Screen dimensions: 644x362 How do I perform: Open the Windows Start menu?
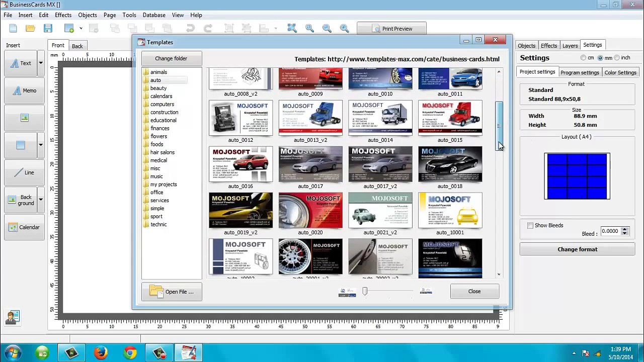click(13, 352)
